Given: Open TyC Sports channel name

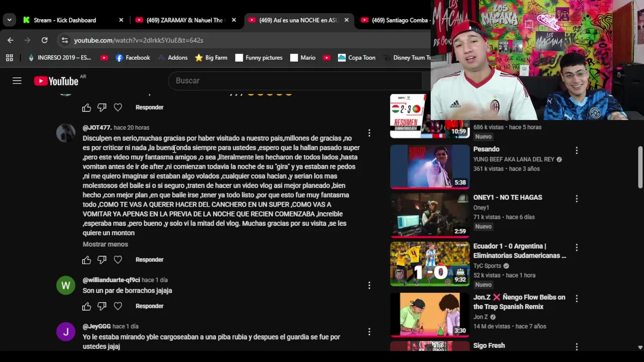Looking at the screenshot, I should pyautogui.click(x=487, y=266).
